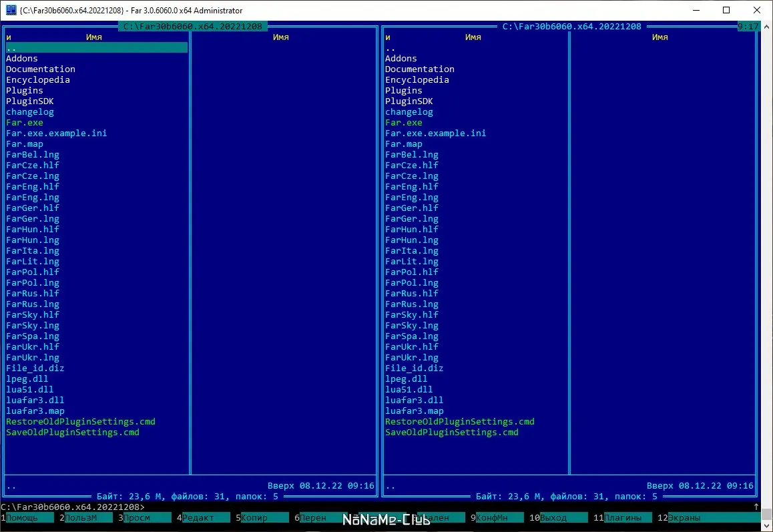Click F6 Перен key bar button

[320, 518]
